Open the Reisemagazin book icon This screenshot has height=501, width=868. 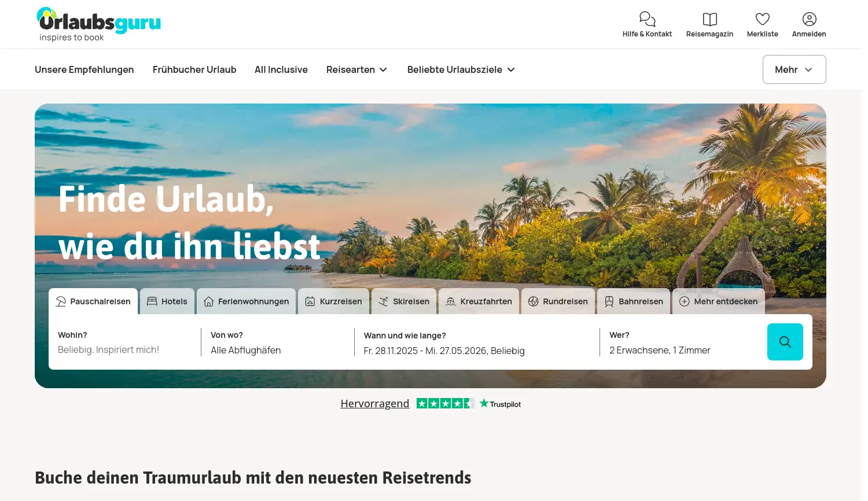point(709,19)
